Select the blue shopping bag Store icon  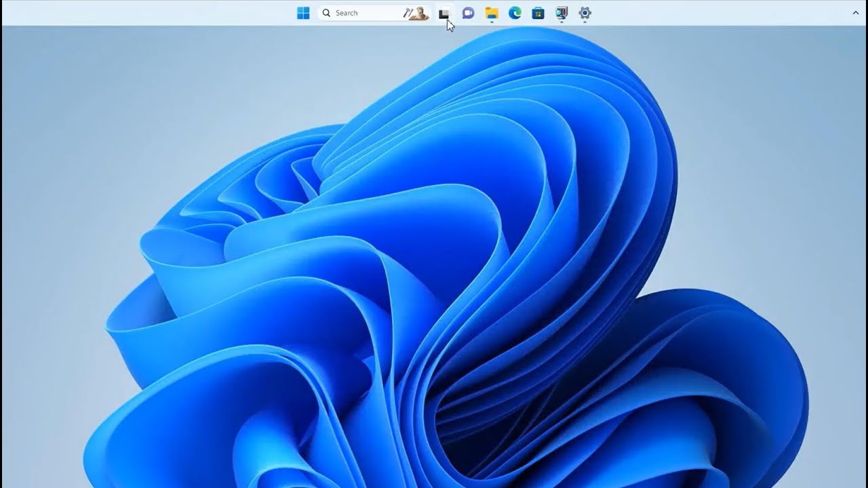(x=538, y=13)
